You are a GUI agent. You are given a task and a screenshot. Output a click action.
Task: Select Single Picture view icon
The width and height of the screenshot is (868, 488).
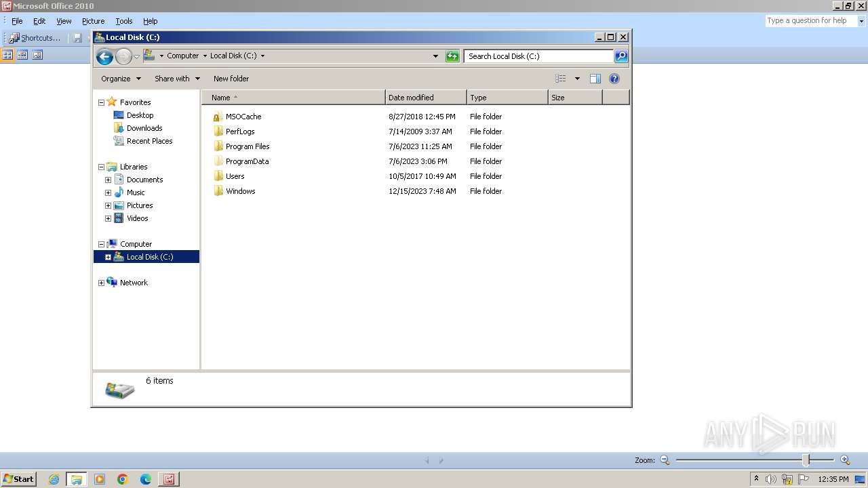[37, 55]
